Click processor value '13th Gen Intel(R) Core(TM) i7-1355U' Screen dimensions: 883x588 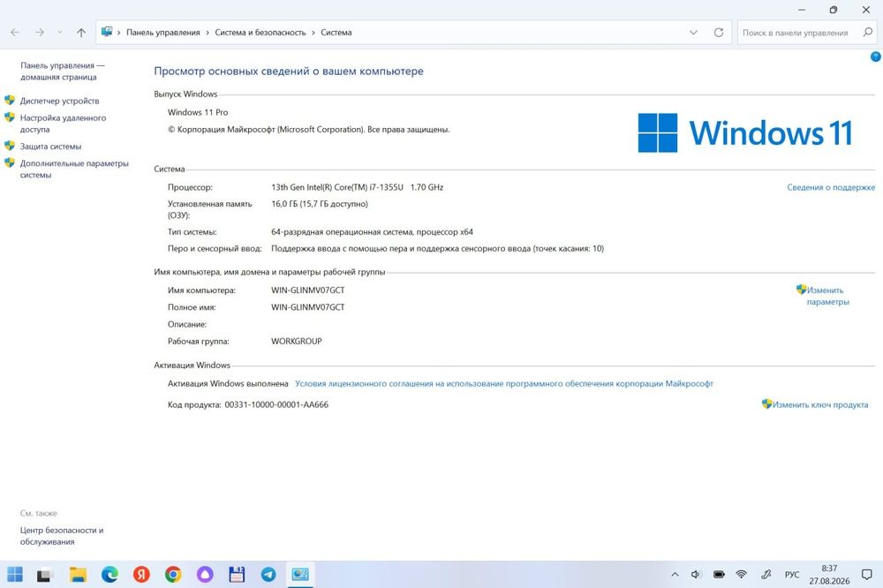[337, 187]
